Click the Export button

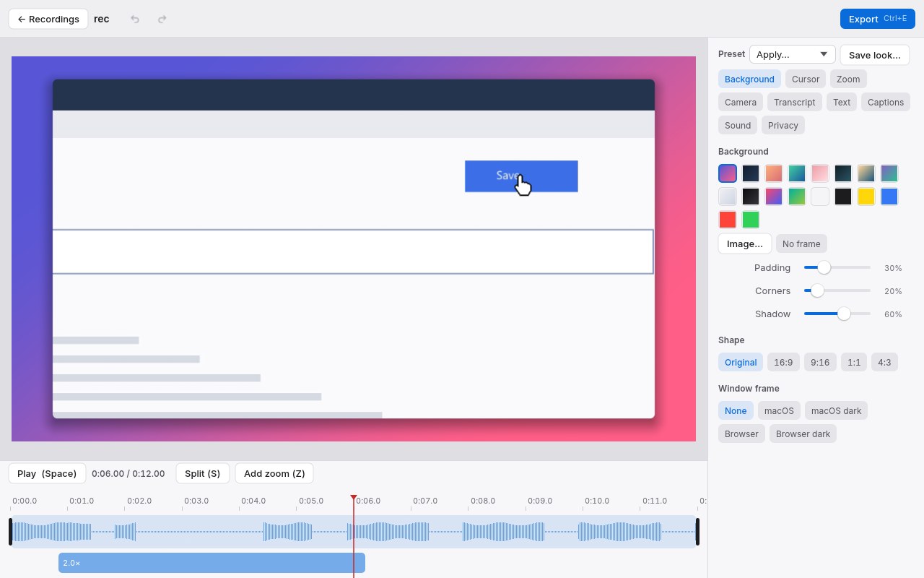(x=877, y=19)
